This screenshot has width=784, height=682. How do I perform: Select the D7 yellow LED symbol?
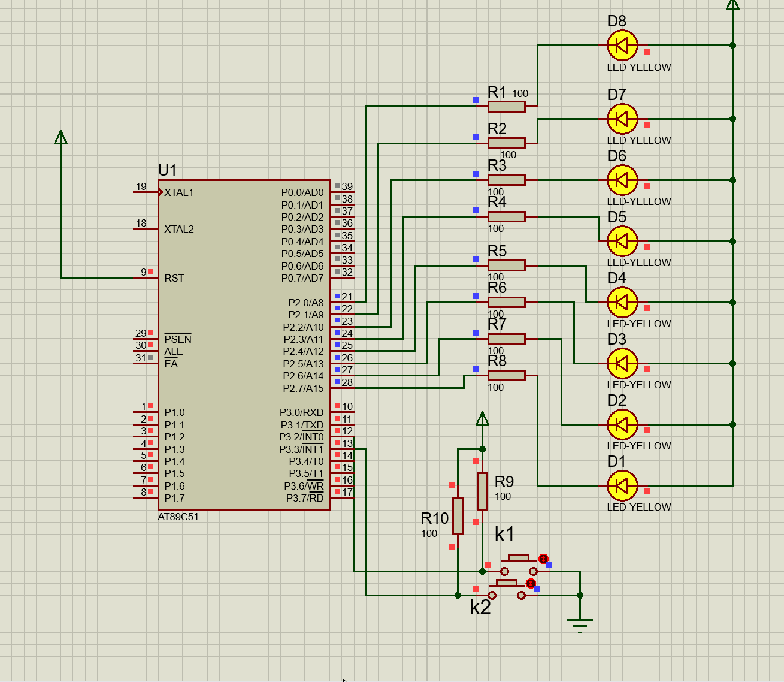622,119
